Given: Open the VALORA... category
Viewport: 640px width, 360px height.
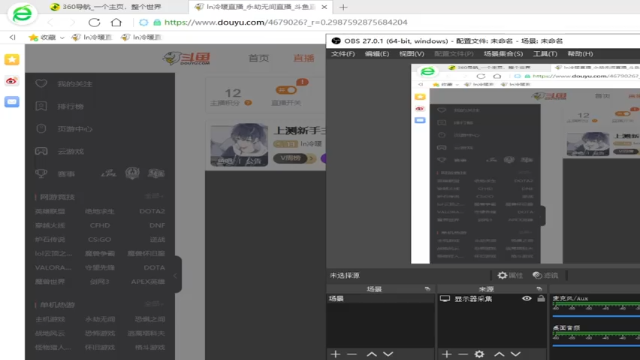Looking at the screenshot, I should tap(53, 268).
